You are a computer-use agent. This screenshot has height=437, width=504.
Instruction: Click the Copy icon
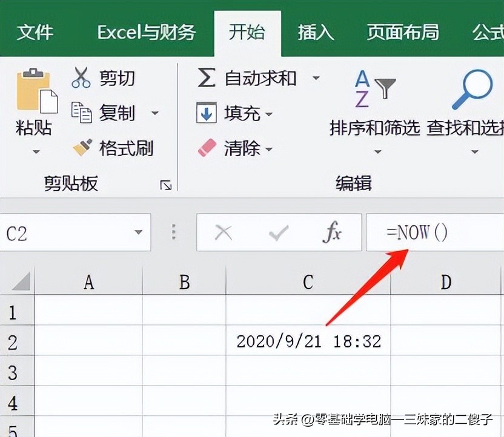click(x=81, y=113)
